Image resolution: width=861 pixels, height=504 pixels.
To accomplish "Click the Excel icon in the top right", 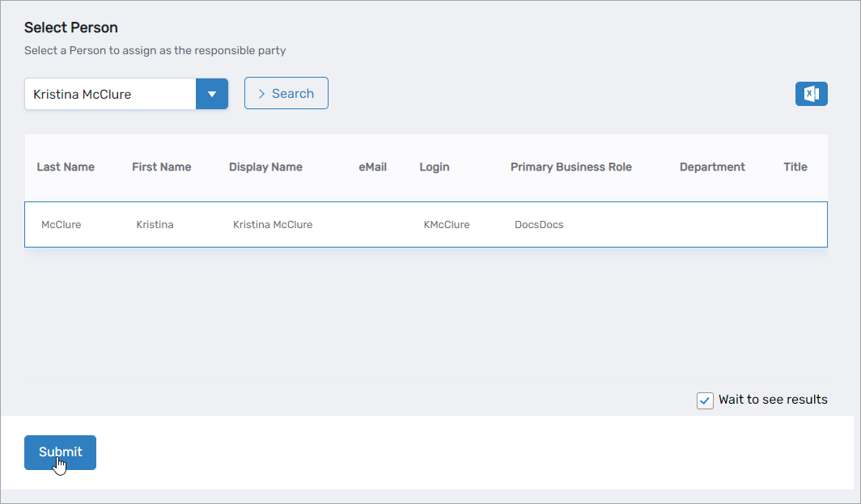I will [811, 93].
